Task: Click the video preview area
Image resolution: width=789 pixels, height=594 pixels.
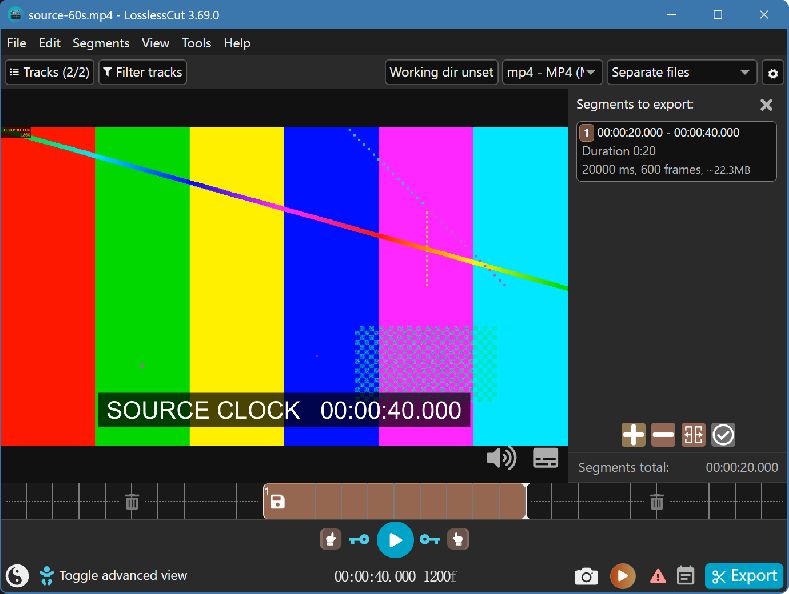Action: [284, 286]
